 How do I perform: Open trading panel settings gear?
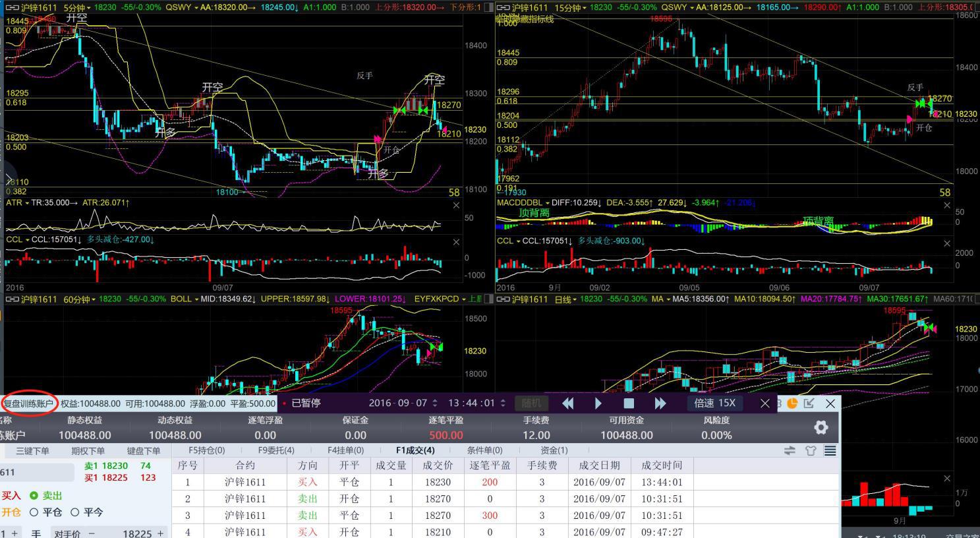pyautogui.click(x=821, y=427)
